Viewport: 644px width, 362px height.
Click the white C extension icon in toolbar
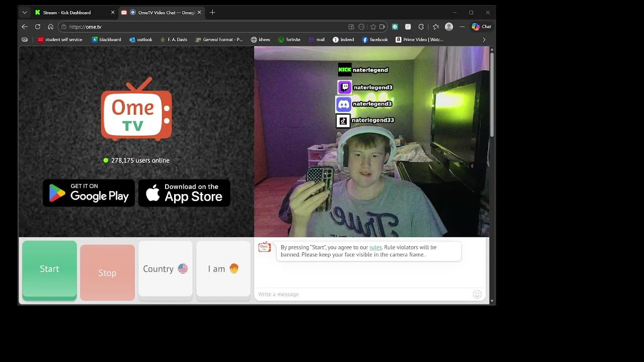(x=408, y=27)
